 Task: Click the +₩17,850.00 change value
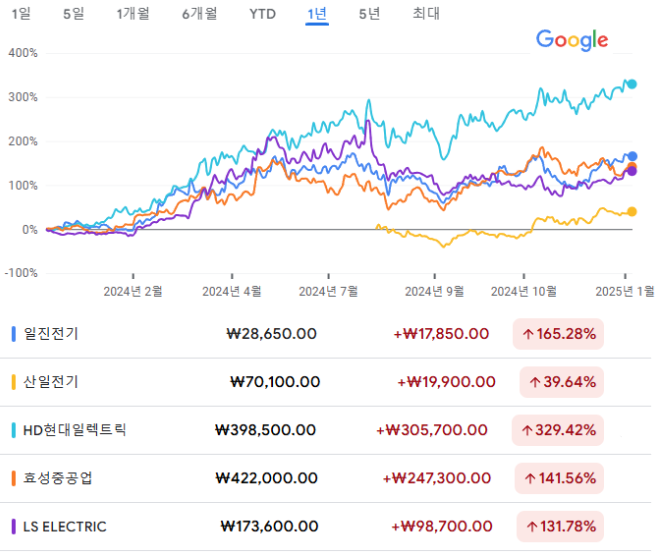441,334
